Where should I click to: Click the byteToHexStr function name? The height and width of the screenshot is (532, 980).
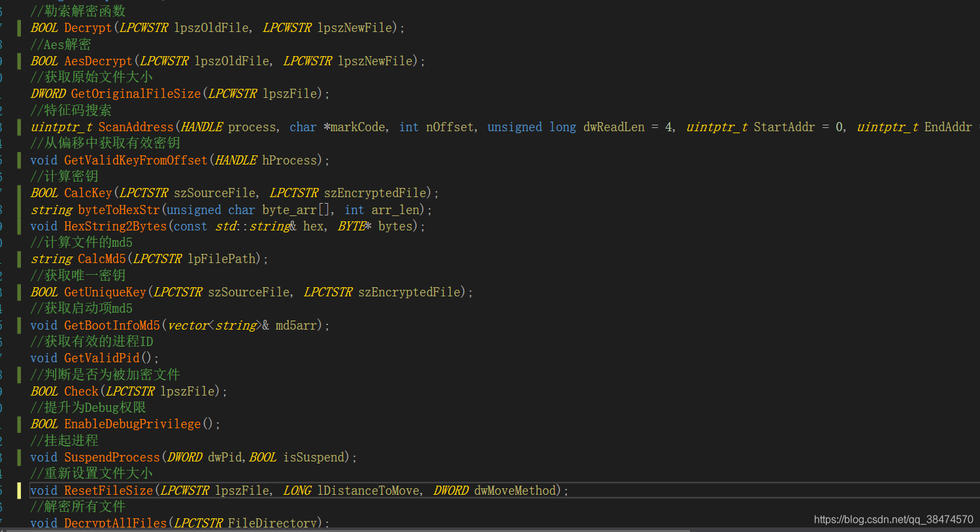(x=119, y=210)
